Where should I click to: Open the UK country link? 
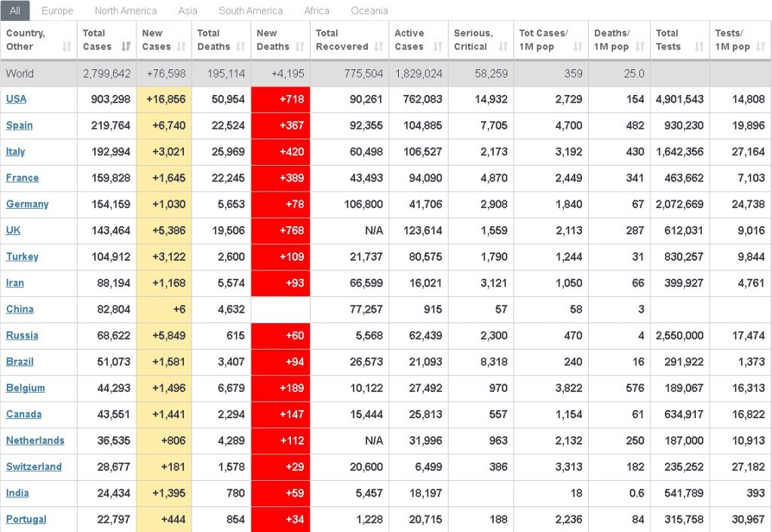(x=14, y=231)
